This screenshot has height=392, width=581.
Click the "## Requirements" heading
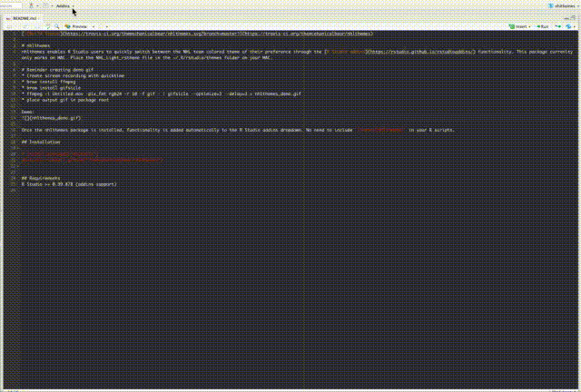41,178
